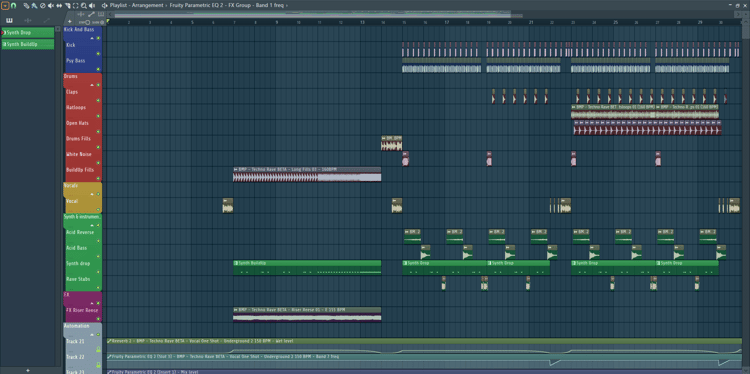This screenshot has width=750, height=374.
Task: Toggle mute light on Claps track
Action: [x=98, y=100]
